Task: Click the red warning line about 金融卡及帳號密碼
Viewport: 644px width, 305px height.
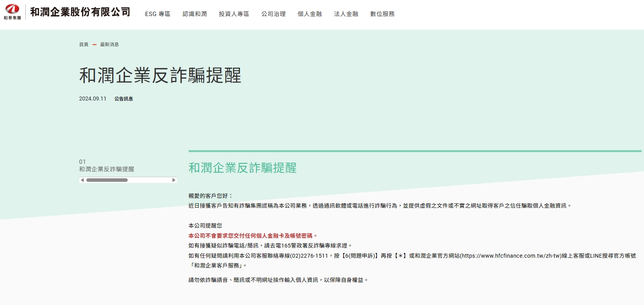Action: 253,236
